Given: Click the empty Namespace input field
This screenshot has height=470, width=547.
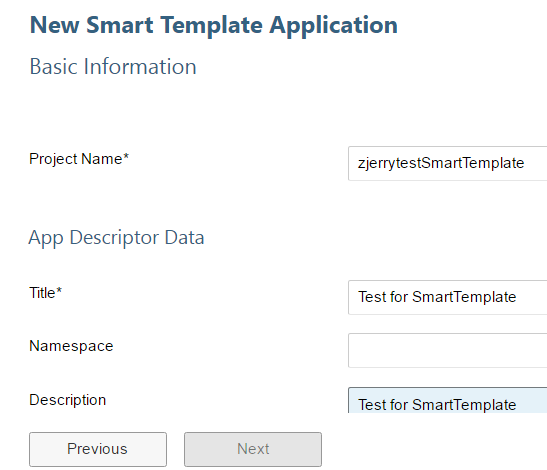Looking at the screenshot, I should point(448,350).
